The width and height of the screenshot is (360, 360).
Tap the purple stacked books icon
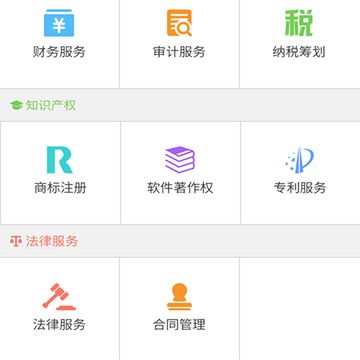180,160
